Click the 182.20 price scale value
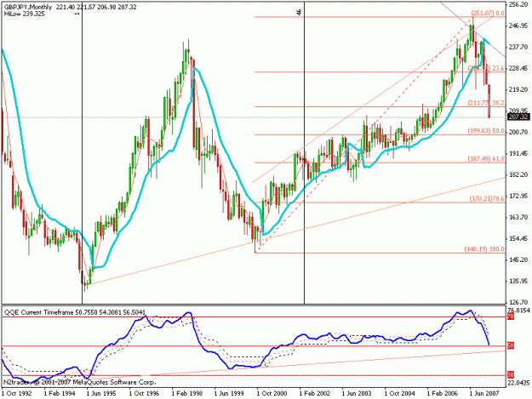 tap(518, 174)
